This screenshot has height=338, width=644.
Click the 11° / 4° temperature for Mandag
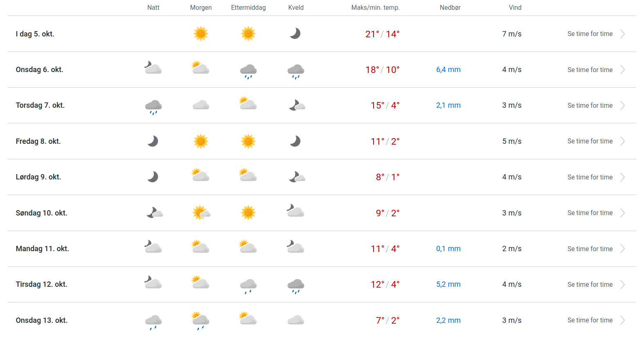pyautogui.click(x=385, y=249)
